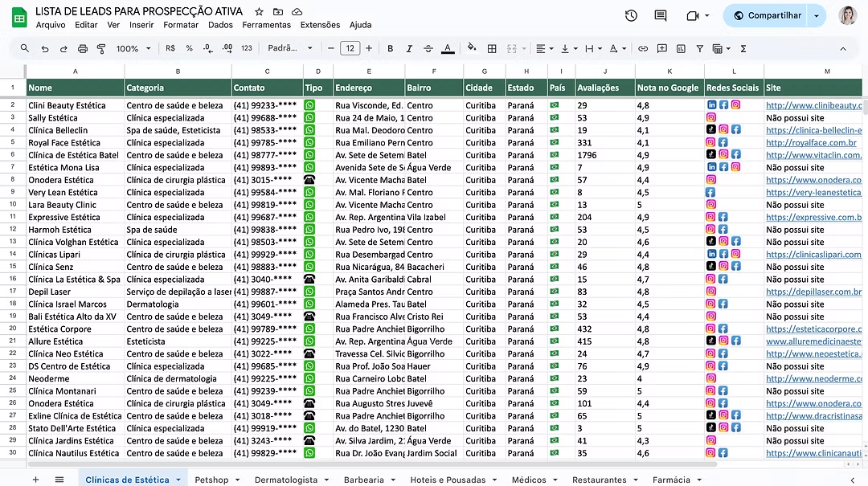868x486 pixels.
Task: Open the Formatar menu
Action: pyautogui.click(x=180, y=25)
